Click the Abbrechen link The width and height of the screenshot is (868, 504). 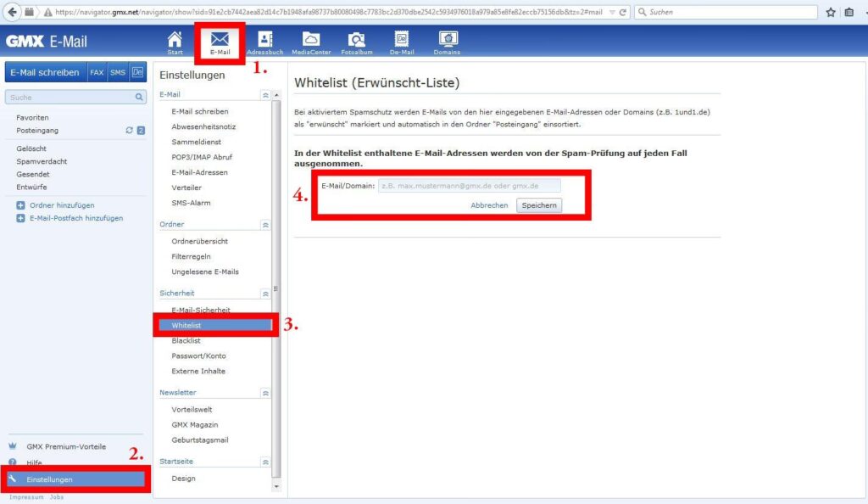489,205
